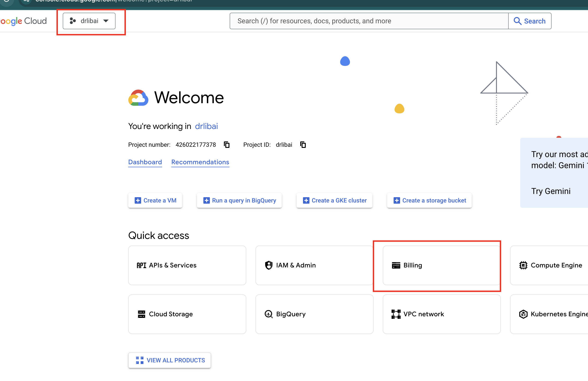Open the APIs & Services quick access card
This screenshot has width=588, height=381.
point(187,265)
